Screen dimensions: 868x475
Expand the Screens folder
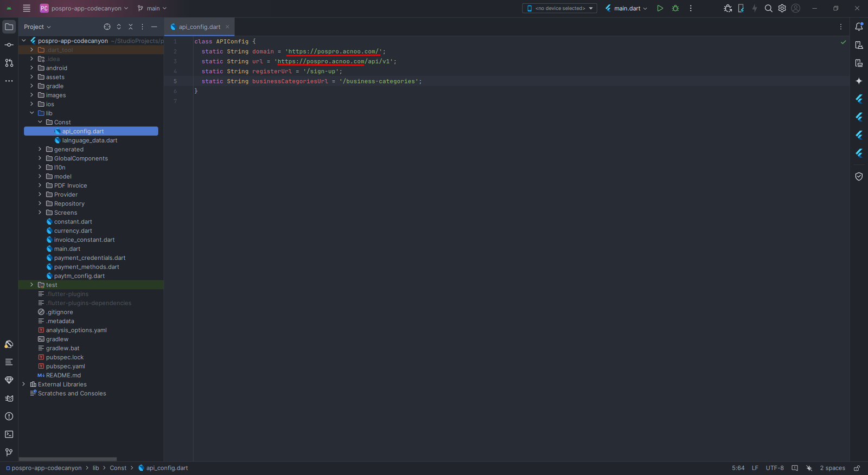40,213
